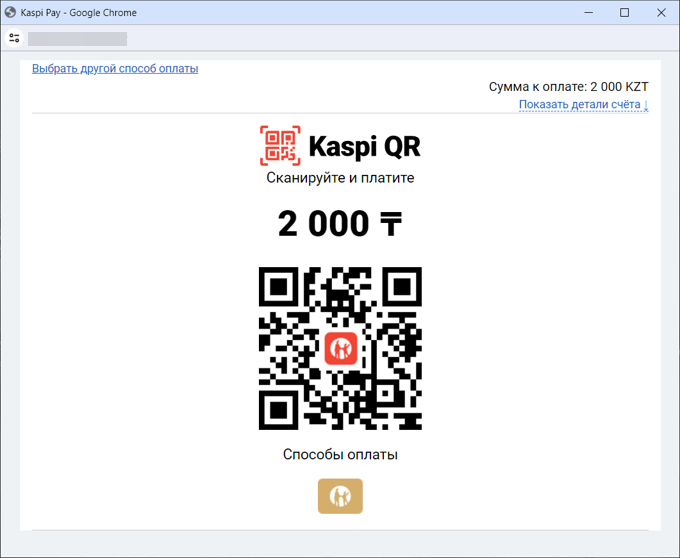680x558 pixels.
Task: Click the 'Способы оплаты' heading
Action: (x=340, y=454)
